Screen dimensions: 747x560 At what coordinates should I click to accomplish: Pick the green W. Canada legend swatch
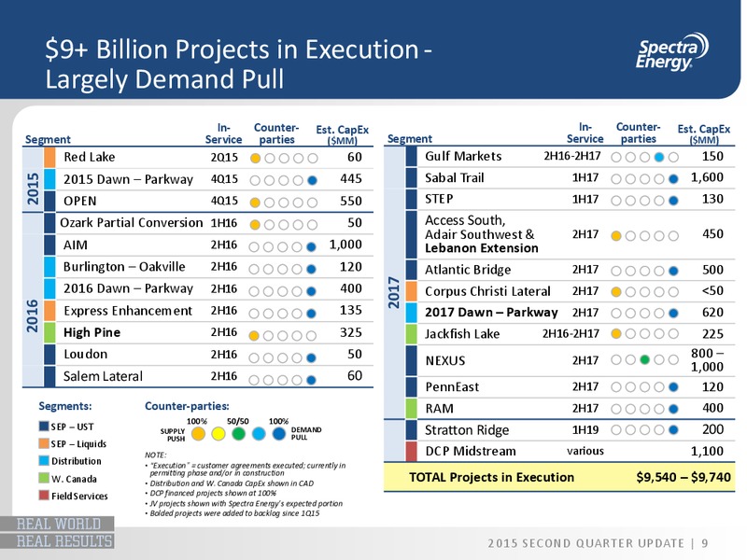(x=44, y=478)
